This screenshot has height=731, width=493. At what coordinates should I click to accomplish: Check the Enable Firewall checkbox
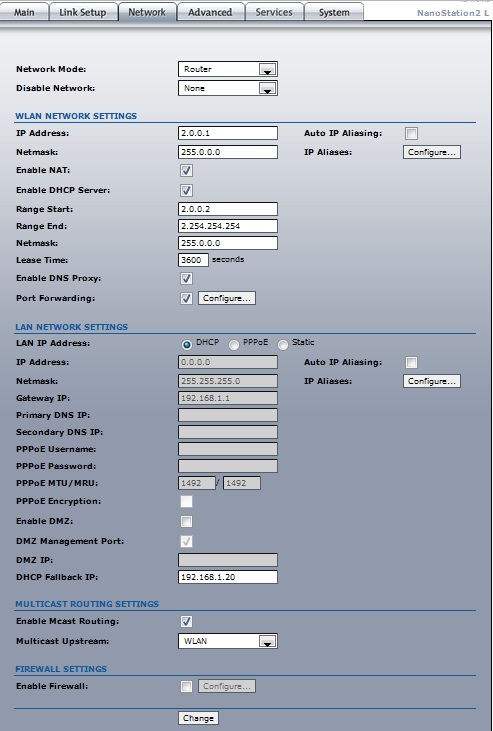pos(186,686)
